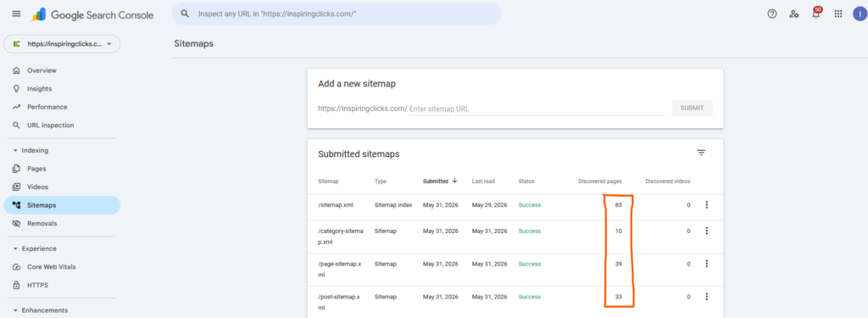Image resolution: width=868 pixels, height=318 pixels.
Task: Click 'Sitemap index' type cell
Action: click(x=393, y=205)
